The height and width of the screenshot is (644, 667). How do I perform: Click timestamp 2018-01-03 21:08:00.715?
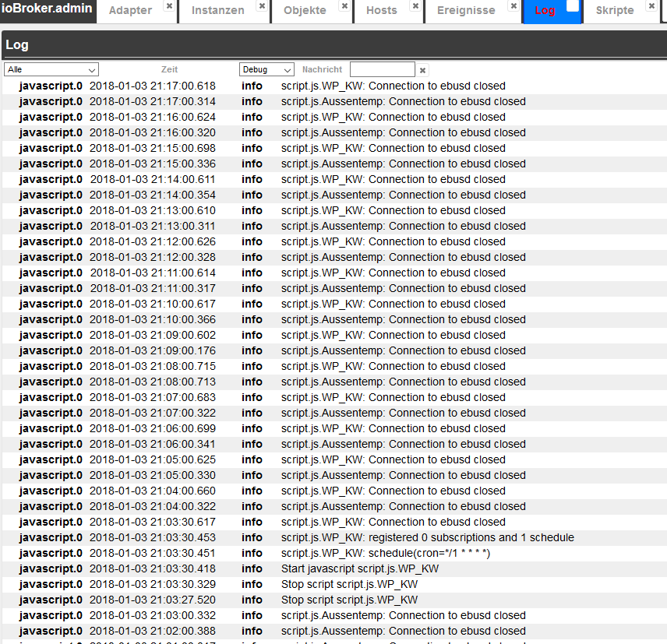click(152, 367)
